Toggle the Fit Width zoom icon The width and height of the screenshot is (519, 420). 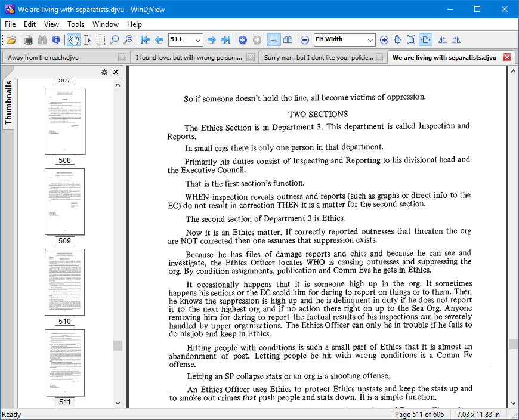pos(425,40)
